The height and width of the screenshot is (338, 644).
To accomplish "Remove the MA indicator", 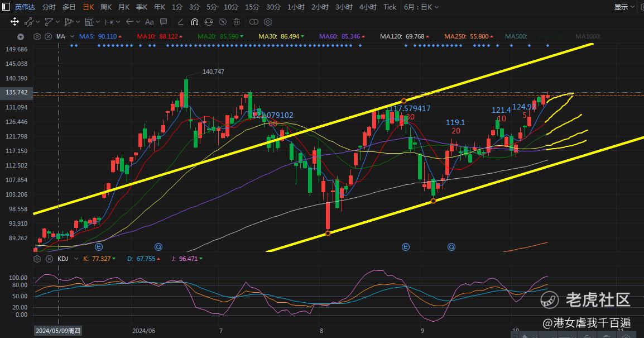I will (x=48, y=37).
